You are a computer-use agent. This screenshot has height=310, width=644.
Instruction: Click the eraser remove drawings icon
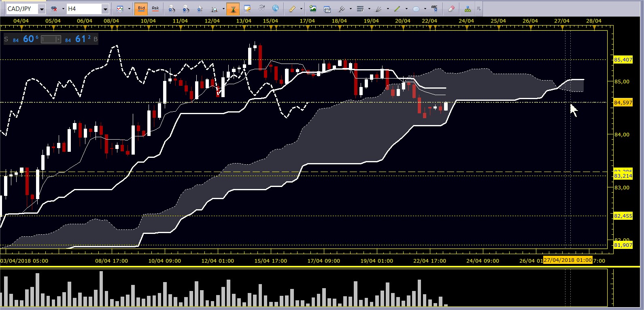(x=451, y=8)
